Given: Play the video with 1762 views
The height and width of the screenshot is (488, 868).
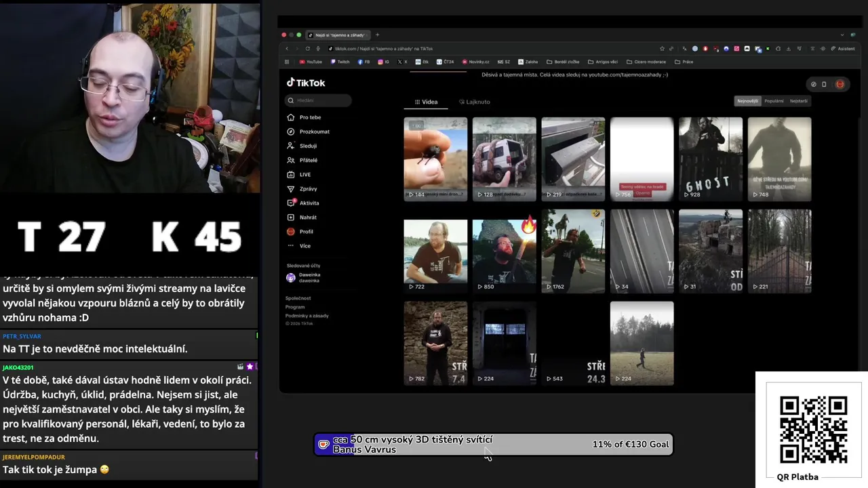Looking at the screenshot, I should [x=573, y=251].
